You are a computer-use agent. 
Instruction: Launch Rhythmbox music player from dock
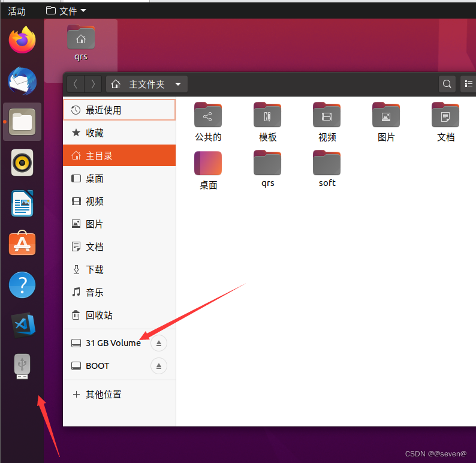click(x=22, y=163)
